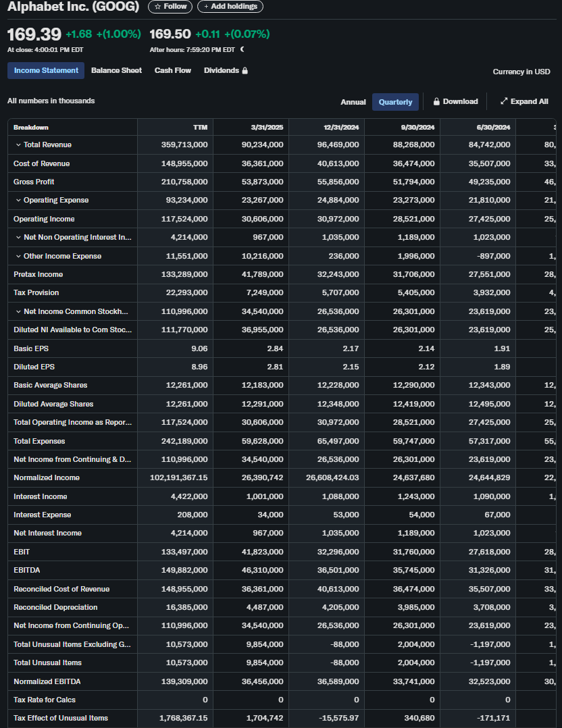The height and width of the screenshot is (728, 562).
Task: Click the Reconciled Cost of Revenue label
Action: point(61,589)
